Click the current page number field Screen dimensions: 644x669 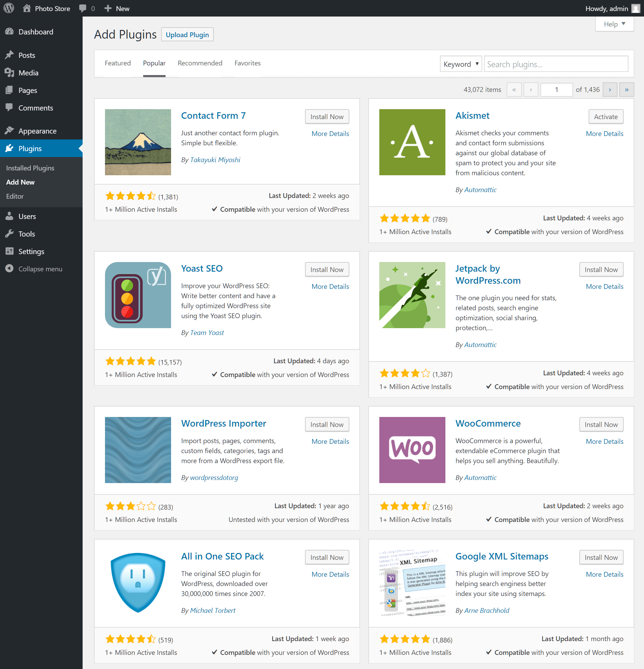[556, 90]
